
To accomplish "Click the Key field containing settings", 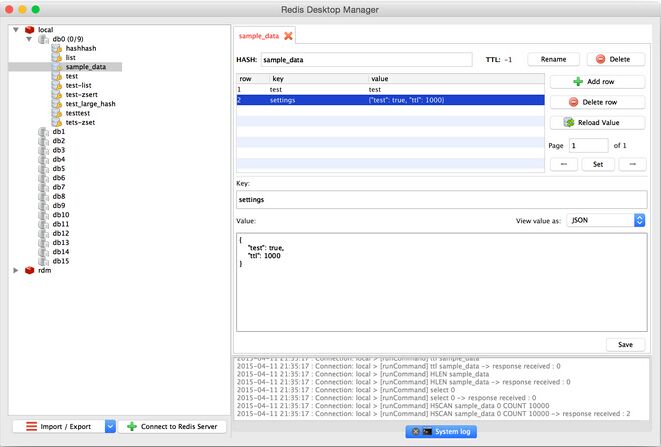I will coord(441,199).
